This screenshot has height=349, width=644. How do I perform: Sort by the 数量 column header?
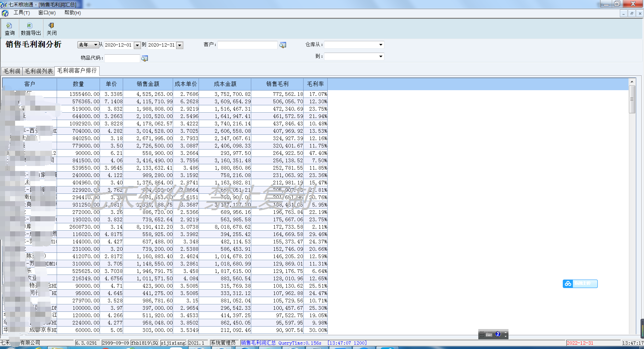[78, 84]
